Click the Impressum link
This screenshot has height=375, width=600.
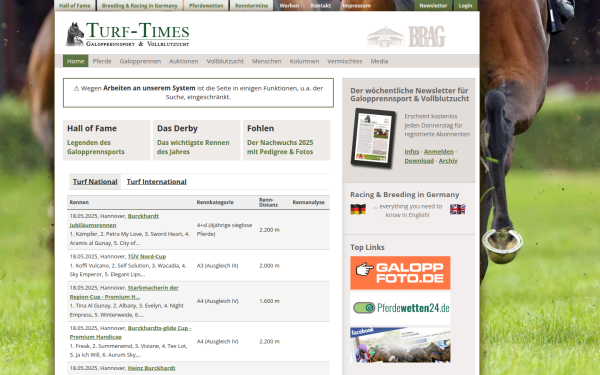pos(356,5)
